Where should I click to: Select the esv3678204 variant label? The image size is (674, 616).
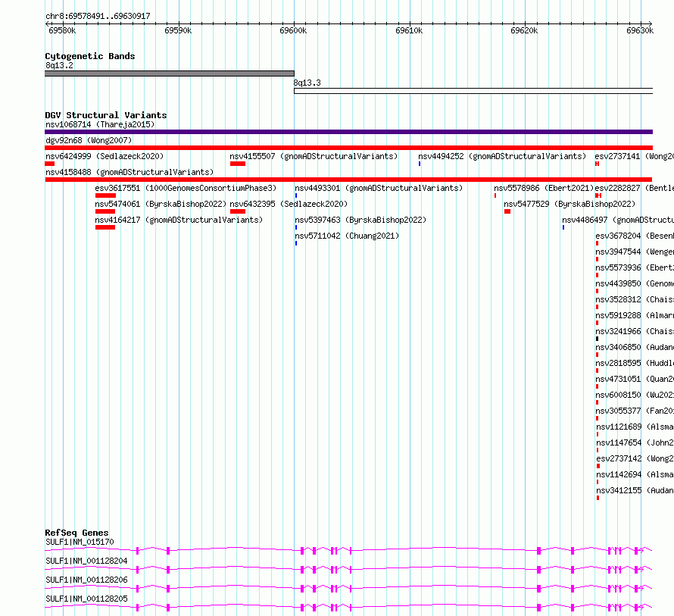coord(635,236)
